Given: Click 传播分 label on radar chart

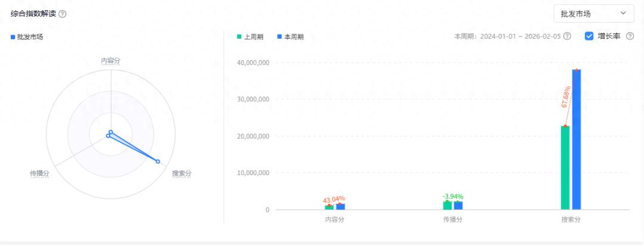Looking at the screenshot, I should point(39,173).
